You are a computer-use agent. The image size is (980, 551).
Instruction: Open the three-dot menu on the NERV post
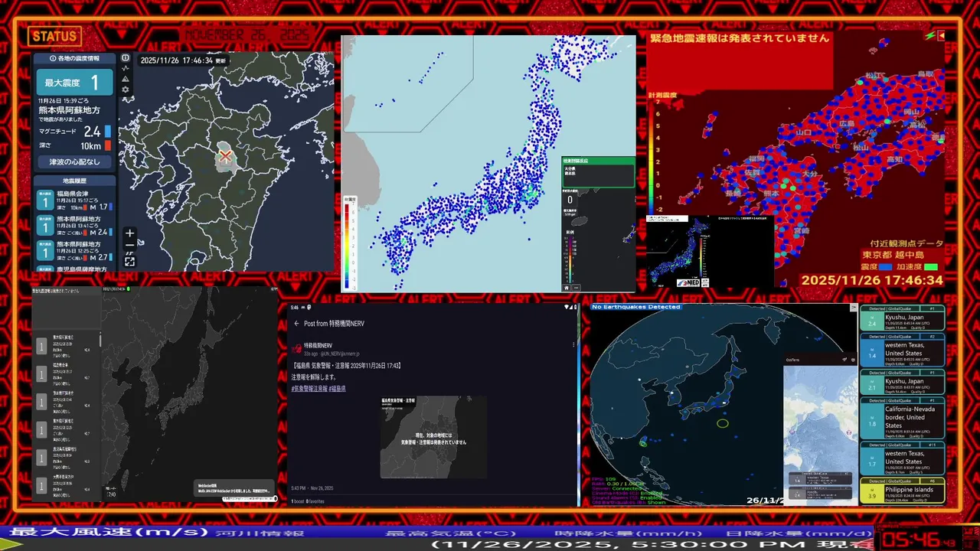click(x=573, y=345)
